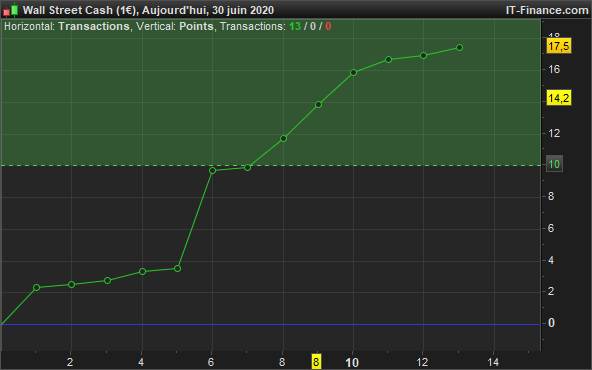Select the curve point at transaction 1
This screenshot has height=370, width=592.
point(37,288)
